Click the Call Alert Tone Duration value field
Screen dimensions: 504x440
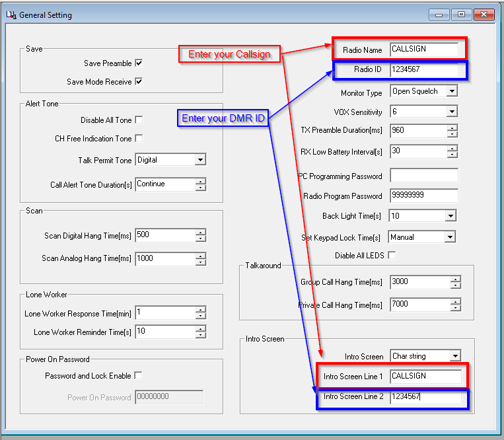click(x=165, y=184)
